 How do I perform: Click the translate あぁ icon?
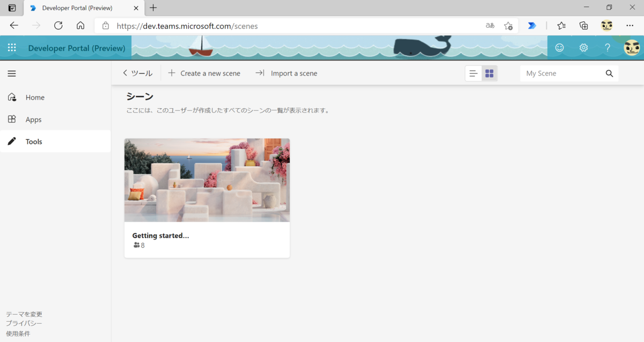tap(490, 25)
